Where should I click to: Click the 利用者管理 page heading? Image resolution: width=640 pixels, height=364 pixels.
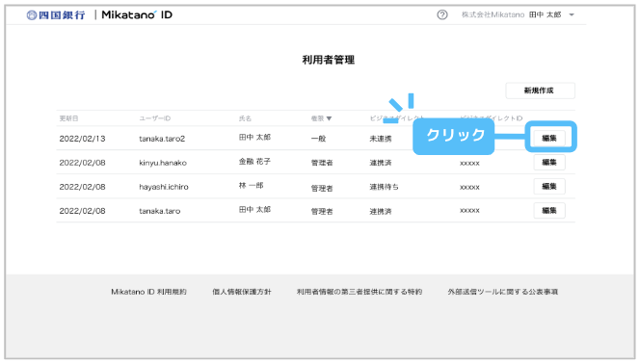328,60
